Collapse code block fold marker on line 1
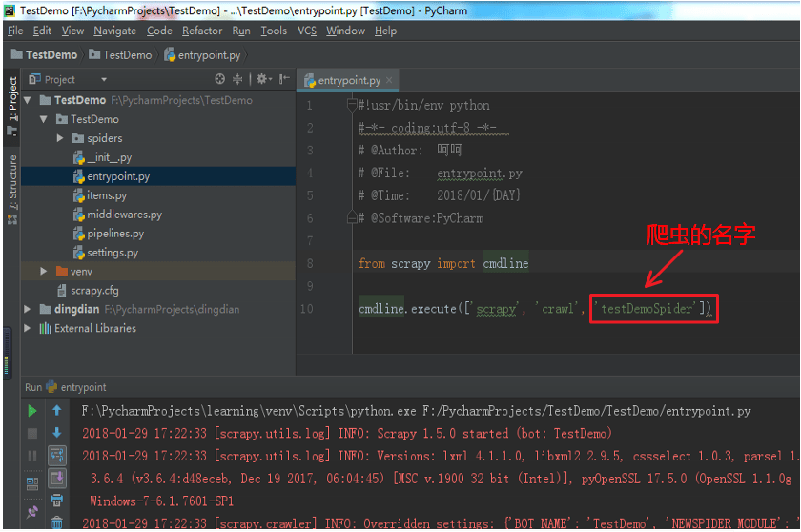 click(x=352, y=105)
